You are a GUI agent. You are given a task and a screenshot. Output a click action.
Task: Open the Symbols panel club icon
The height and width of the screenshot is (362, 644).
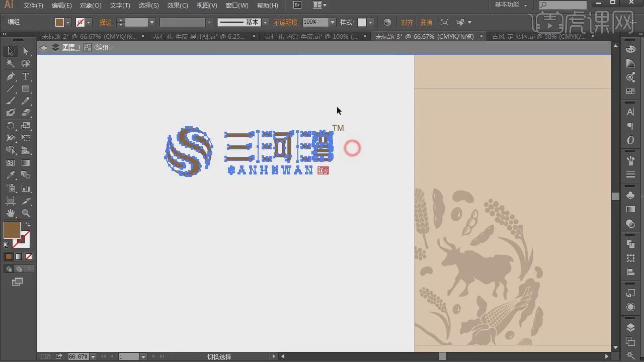point(630,195)
